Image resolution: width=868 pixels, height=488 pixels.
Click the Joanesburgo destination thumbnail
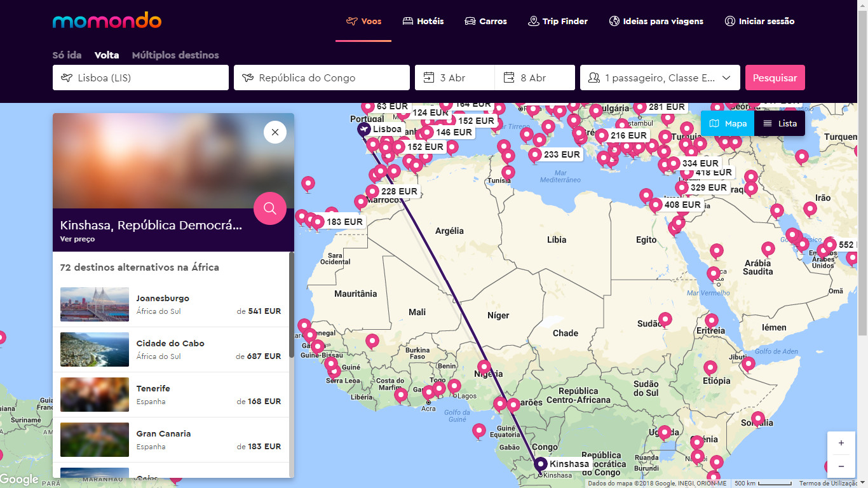click(95, 304)
